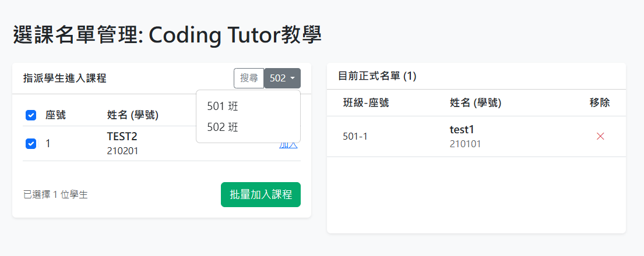Image resolution: width=644 pixels, height=256 pixels.
Task: Select the test1 name in roster
Action: (x=462, y=129)
